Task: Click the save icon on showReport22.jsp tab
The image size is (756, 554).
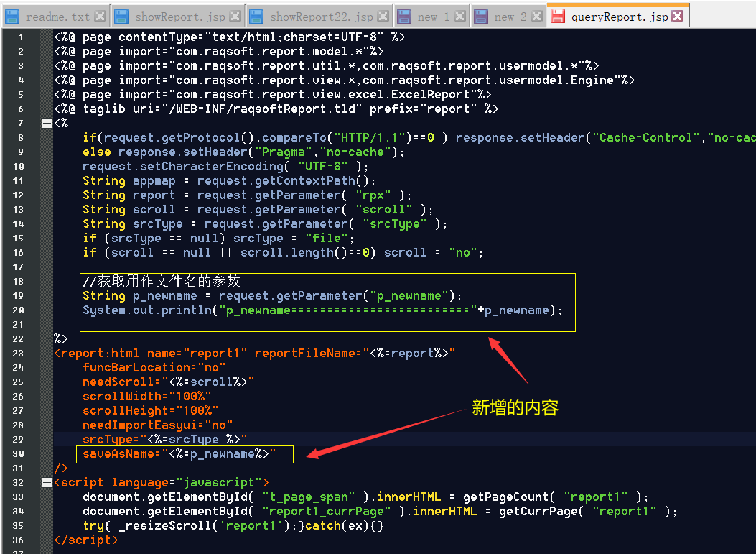Action: click(x=256, y=17)
